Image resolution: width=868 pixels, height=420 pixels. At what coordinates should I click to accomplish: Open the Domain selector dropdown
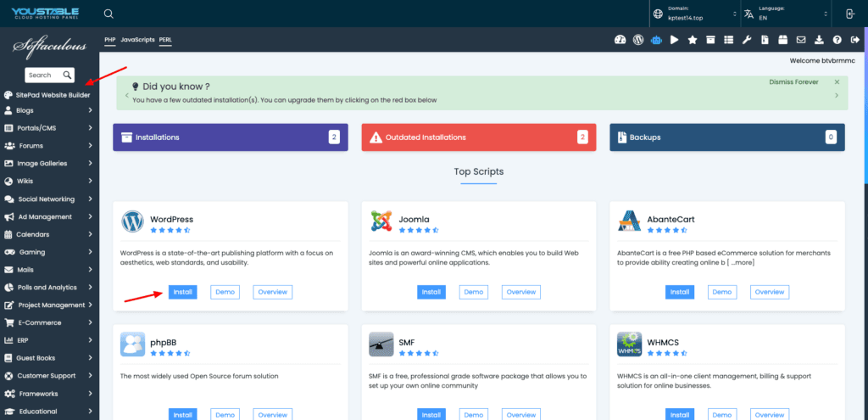tap(695, 14)
